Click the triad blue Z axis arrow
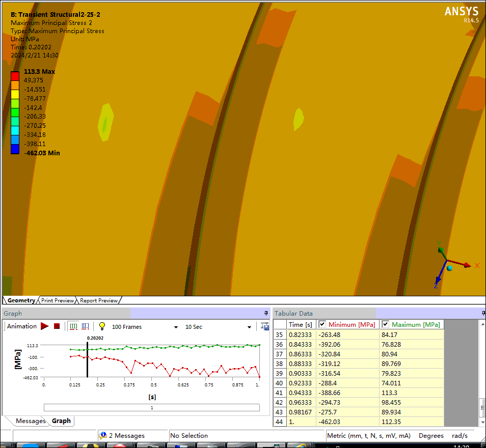 click(441, 273)
